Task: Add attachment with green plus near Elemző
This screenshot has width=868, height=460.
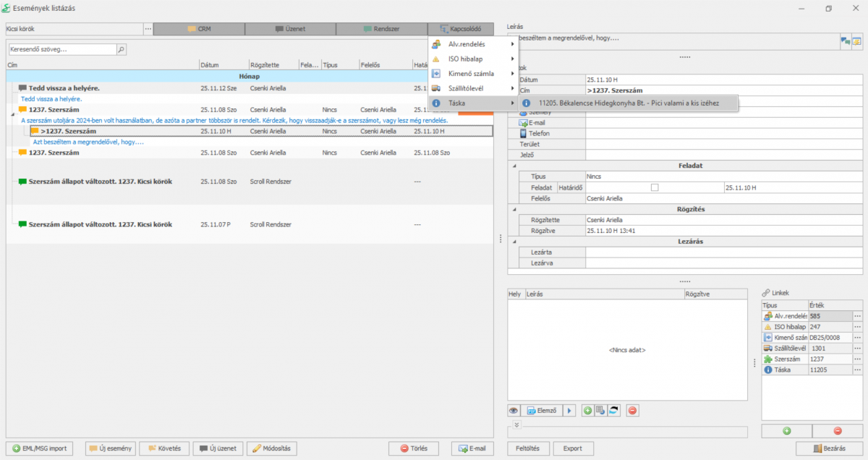Action: 587,411
